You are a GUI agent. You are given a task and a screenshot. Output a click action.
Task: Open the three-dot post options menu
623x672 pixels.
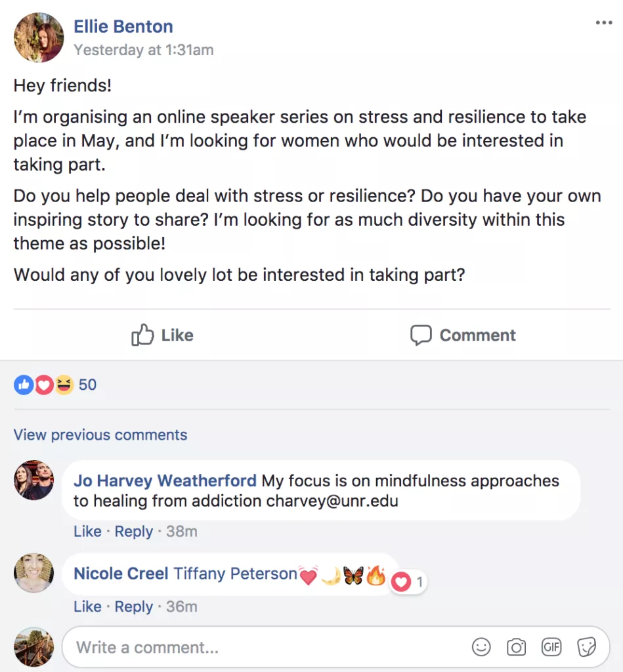pyautogui.click(x=603, y=22)
